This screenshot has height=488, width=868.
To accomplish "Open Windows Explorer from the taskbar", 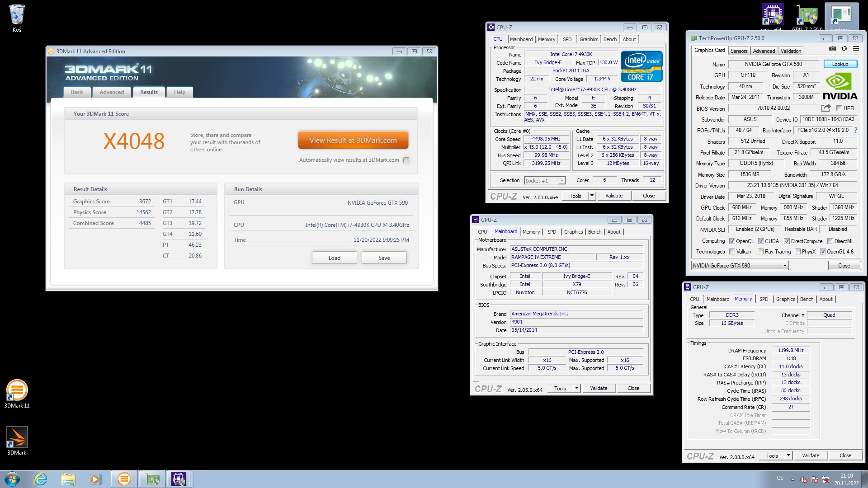I will pos(68,479).
